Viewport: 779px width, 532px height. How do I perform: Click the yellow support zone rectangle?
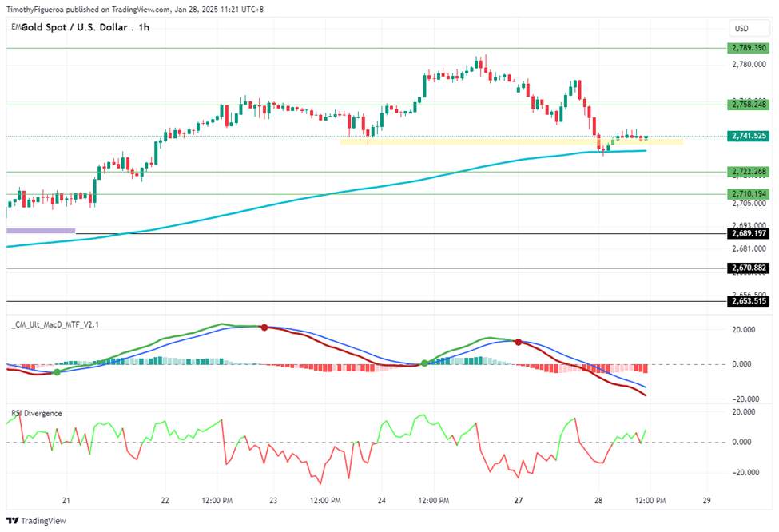coord(511,141)
